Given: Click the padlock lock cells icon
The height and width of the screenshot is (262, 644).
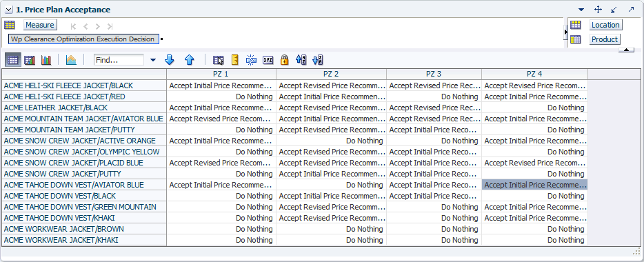Looking at the screenshot, I should coord(284,60).
